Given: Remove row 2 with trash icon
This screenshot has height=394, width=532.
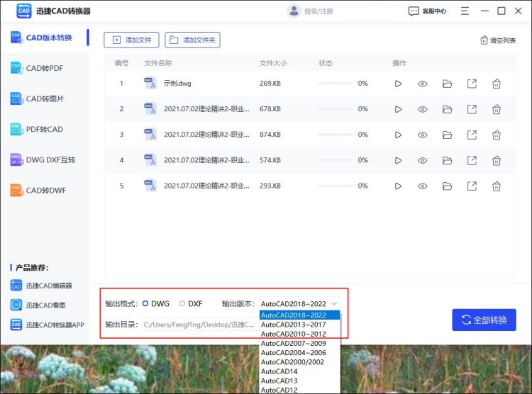Looking at the screenshot, I should coord(497,109).
